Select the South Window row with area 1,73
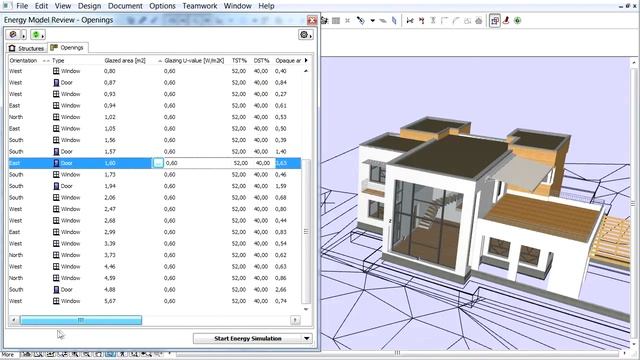Image resolution: width=640 pixels, height=360 pixels. (155, 174)
